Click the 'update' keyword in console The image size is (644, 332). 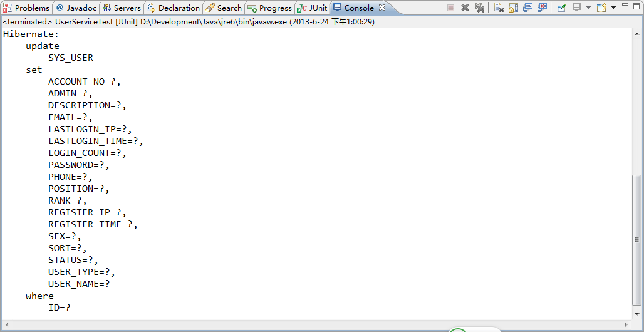(43, 46)
